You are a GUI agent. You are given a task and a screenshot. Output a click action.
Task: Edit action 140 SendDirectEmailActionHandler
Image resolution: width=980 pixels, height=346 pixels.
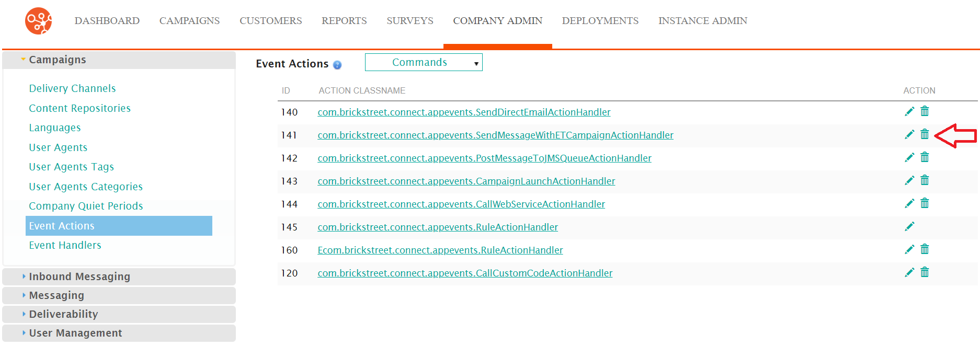click(x=909, y=111)
